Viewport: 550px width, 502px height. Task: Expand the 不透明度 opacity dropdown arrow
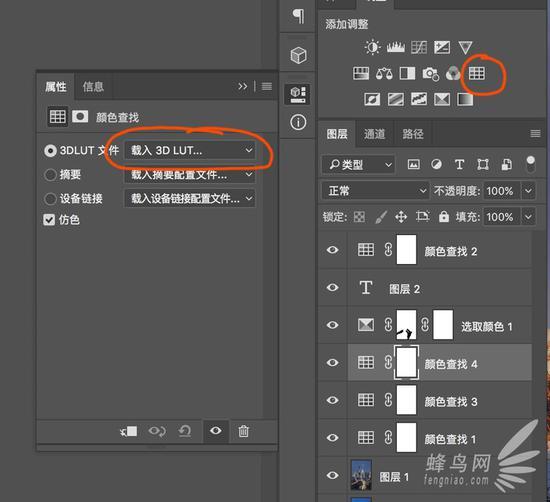pos(528,191)
